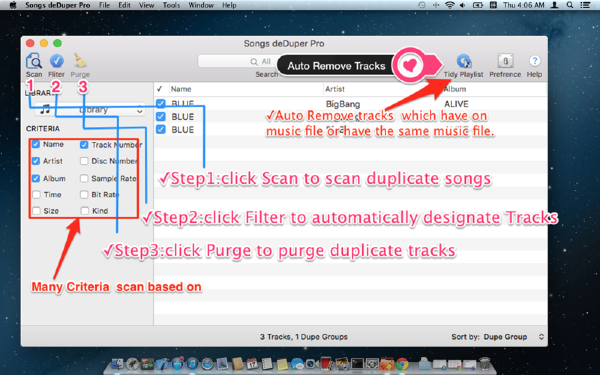Uncheck the BLUE track by BigBang

pos(161,103)
